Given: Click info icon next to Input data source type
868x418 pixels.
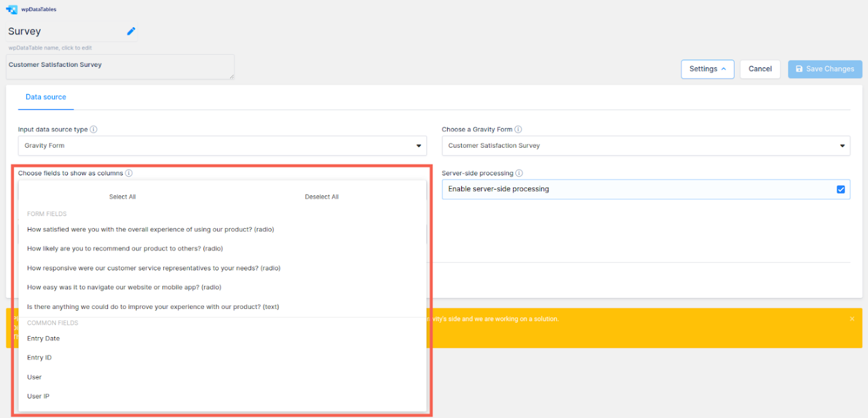Looking at the screenshot, I should (94, 129).
